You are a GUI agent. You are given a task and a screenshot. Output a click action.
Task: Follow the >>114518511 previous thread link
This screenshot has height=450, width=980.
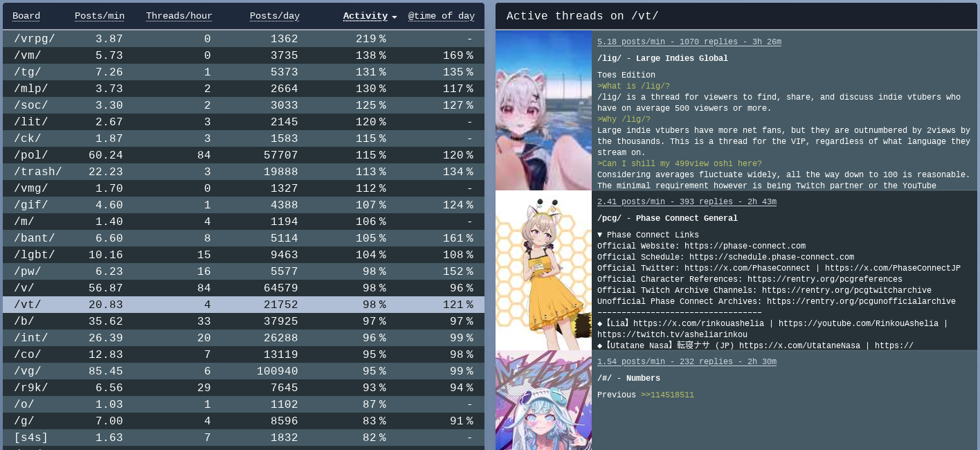tap(667, 395)
